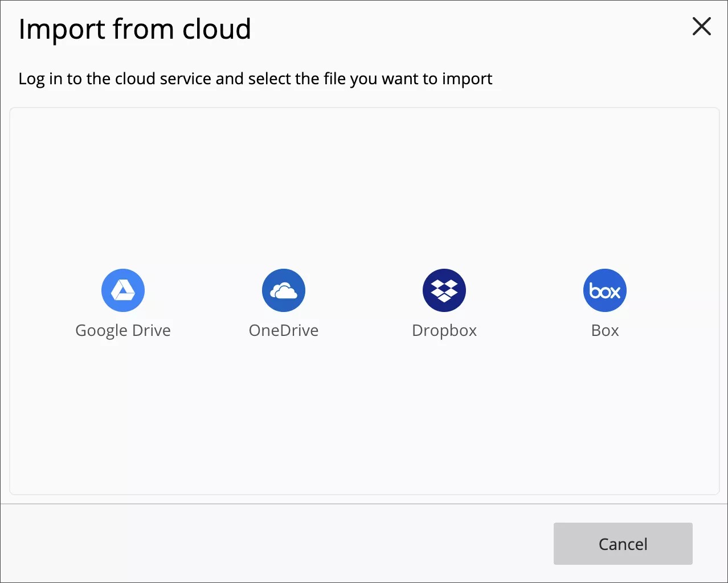Select the Box service icon

click(604, 290)
